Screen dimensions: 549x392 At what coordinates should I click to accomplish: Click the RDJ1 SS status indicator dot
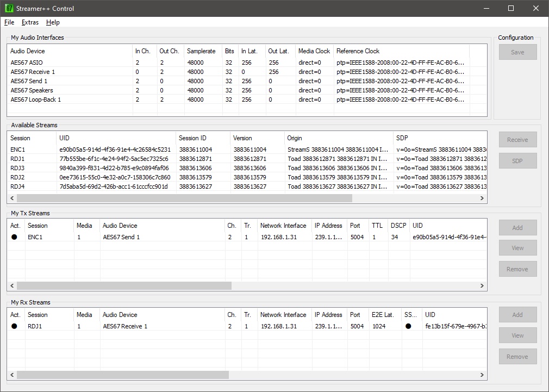coord(408,326)
